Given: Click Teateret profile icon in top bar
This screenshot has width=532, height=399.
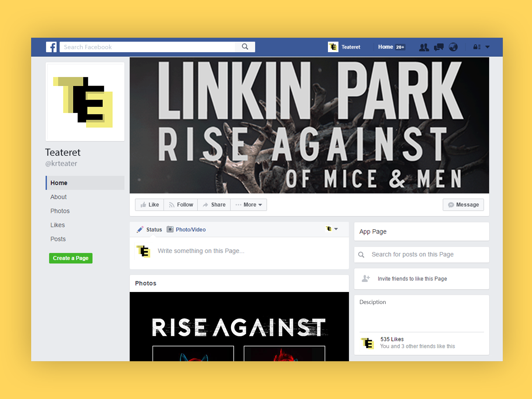Looking at the screenshot, I should 333,47.
